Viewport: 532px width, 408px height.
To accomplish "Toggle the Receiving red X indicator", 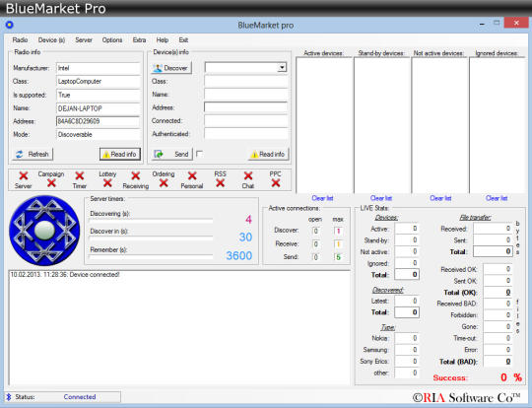I will [x=136, y=175].
